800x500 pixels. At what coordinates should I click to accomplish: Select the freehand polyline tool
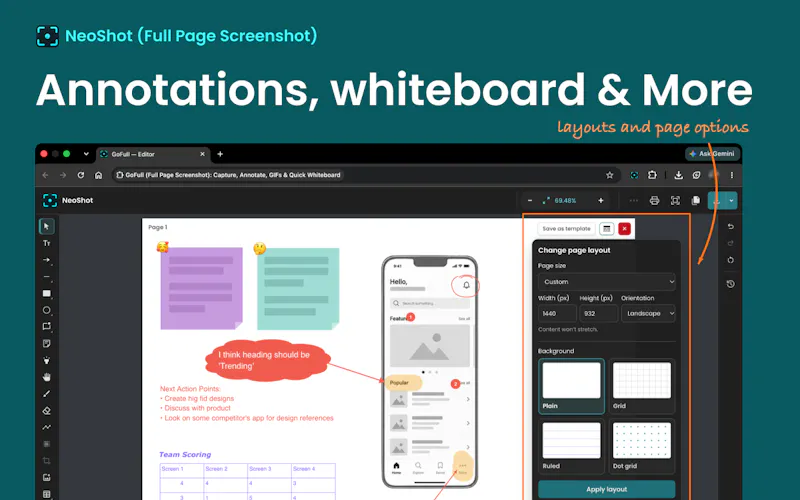46,427
